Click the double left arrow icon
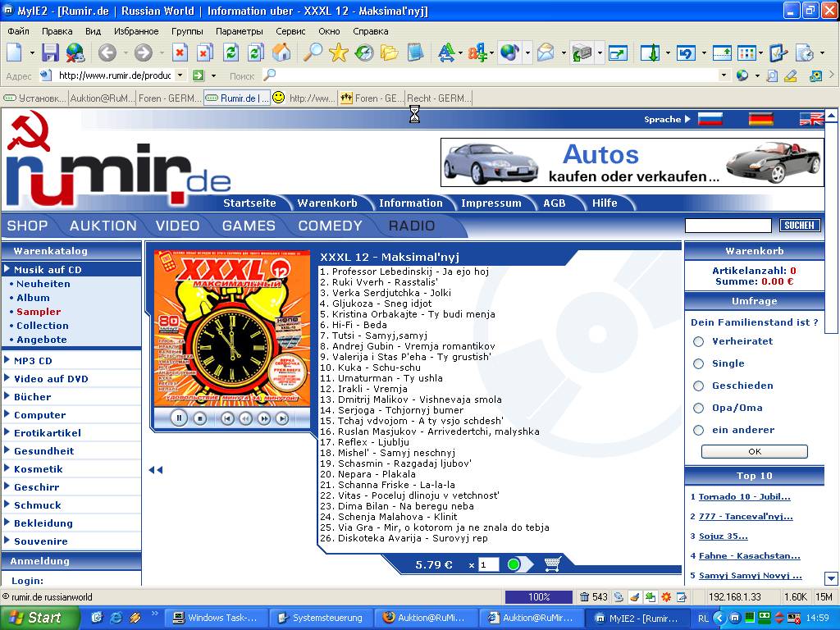Image resolution: width=840 pixels, height=630 pixels. click(x=155, y=470)
